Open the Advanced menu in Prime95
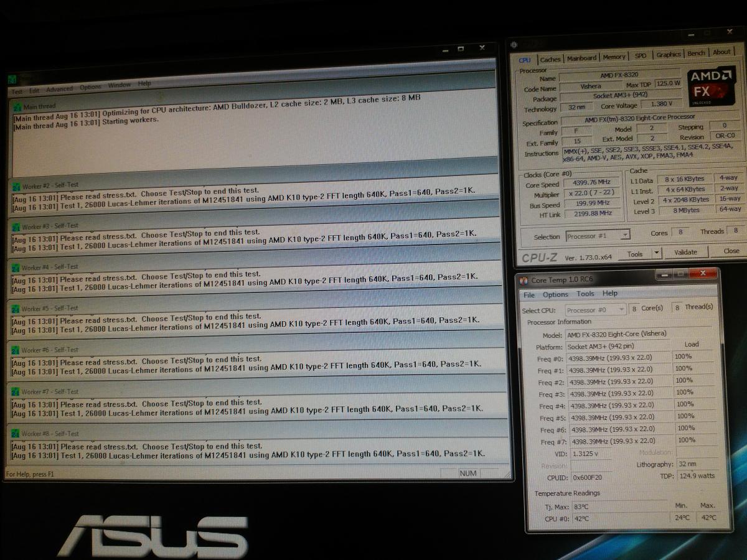The height and width of the screenshot is (560, 747). coord(60,89)
